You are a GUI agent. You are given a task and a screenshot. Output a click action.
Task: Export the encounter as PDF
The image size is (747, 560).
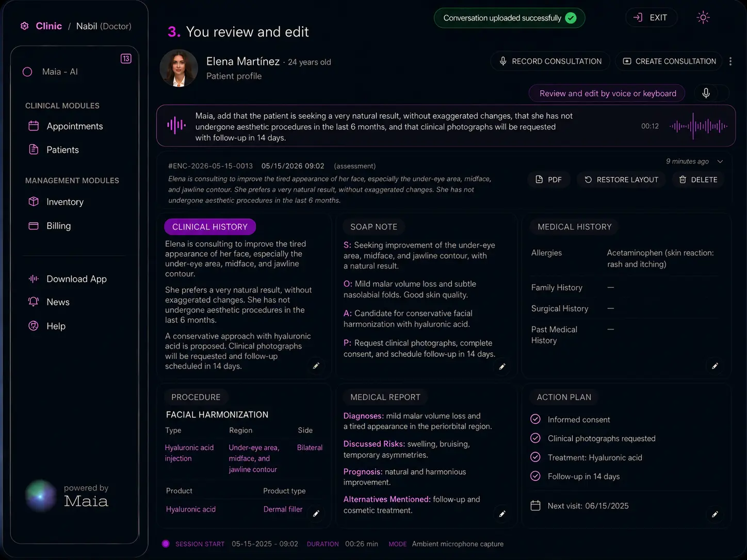pyautogui.click(x=548, y=179)
